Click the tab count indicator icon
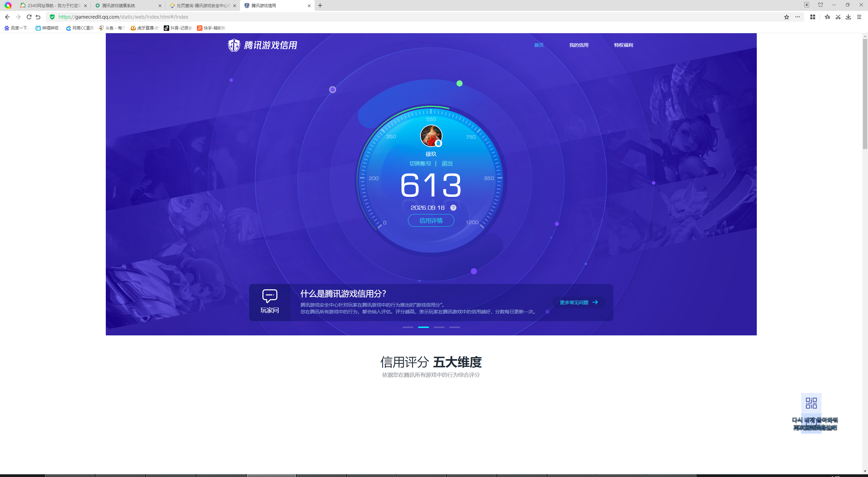 coord(807,5)
